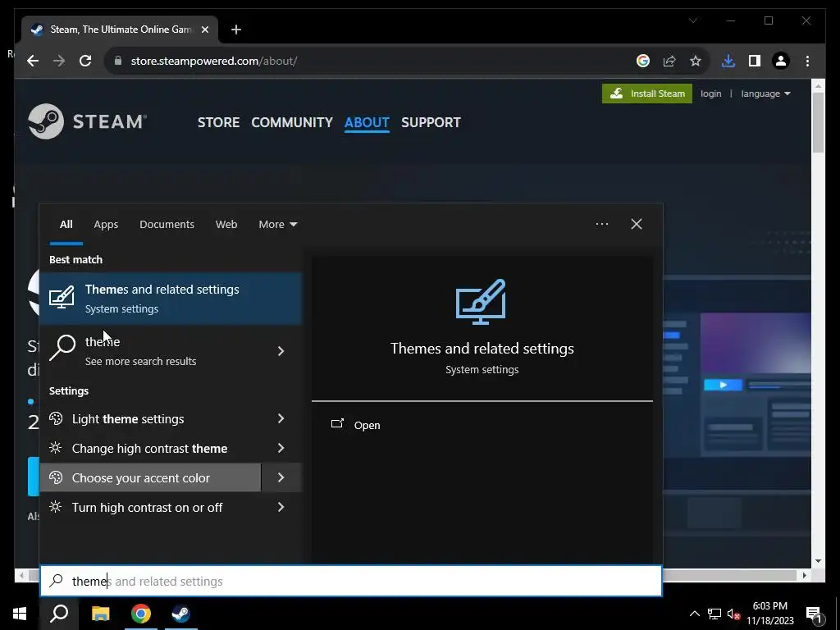This screenshot has height=630, width=840.
Task: Open File Explorer from taskbar
Action: tap(100, 614)
